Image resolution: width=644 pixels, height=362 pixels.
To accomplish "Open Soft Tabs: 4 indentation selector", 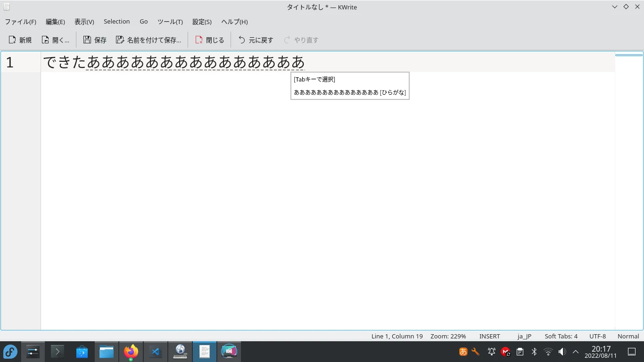I will (561, 336).
